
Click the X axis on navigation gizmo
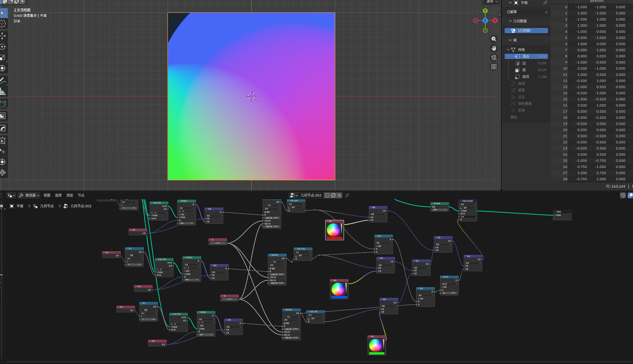click(495, 21)
